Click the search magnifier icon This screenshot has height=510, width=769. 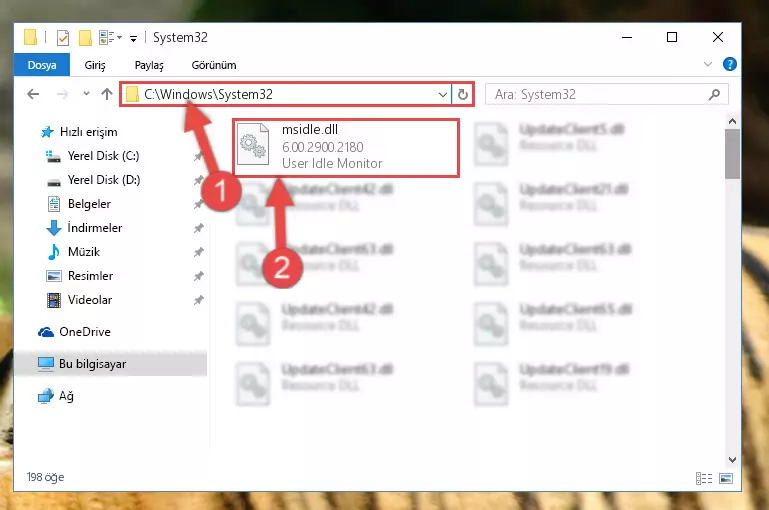(715, 94)
